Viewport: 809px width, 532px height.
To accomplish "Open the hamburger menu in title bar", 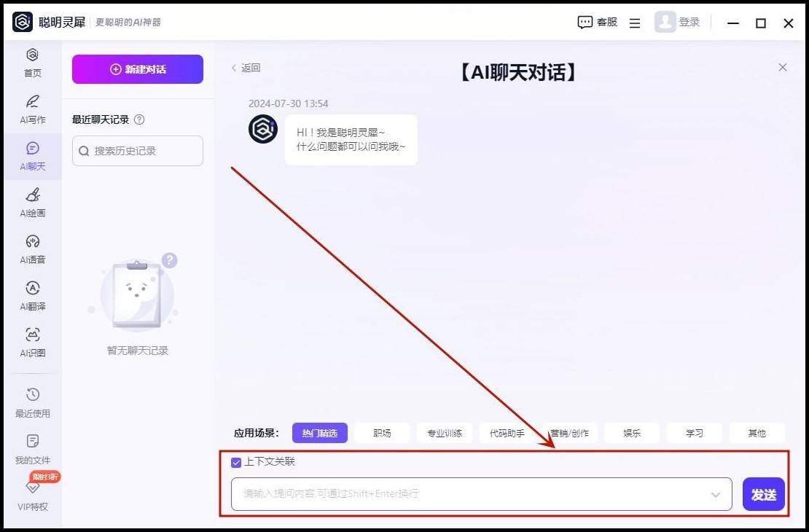I will point(635,23).
